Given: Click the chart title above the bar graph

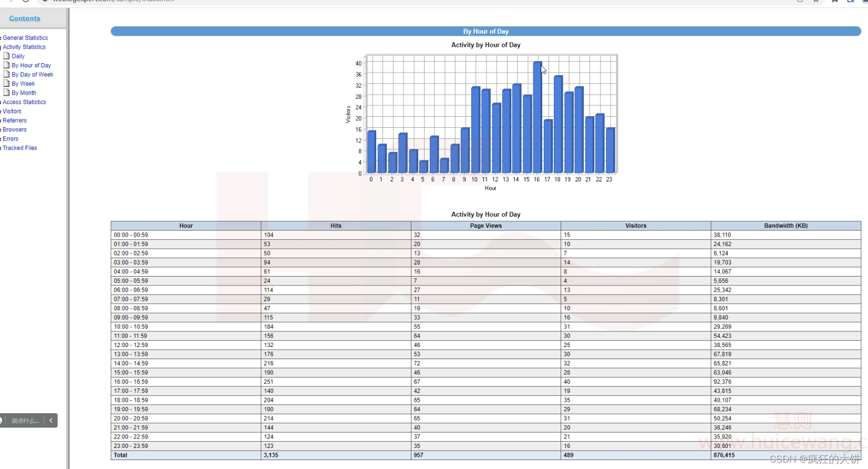Looking at the screenshot, I should click(486, 45).
